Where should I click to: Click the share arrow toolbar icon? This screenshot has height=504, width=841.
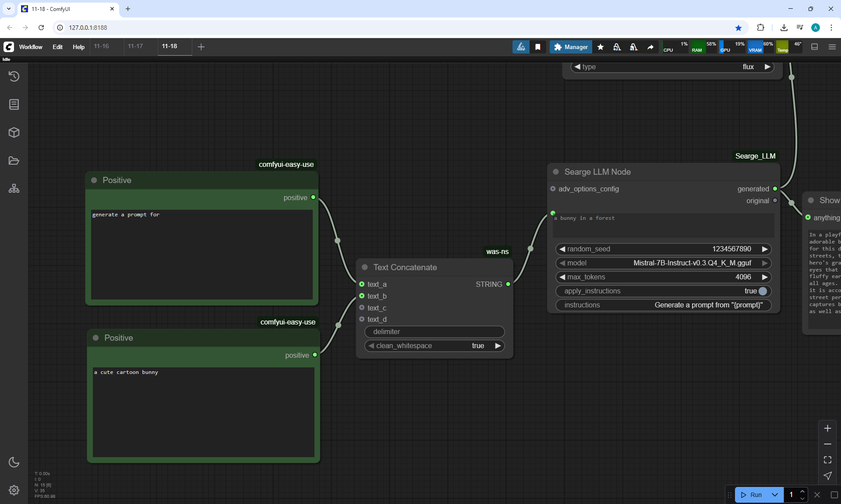tap(650, 47)
